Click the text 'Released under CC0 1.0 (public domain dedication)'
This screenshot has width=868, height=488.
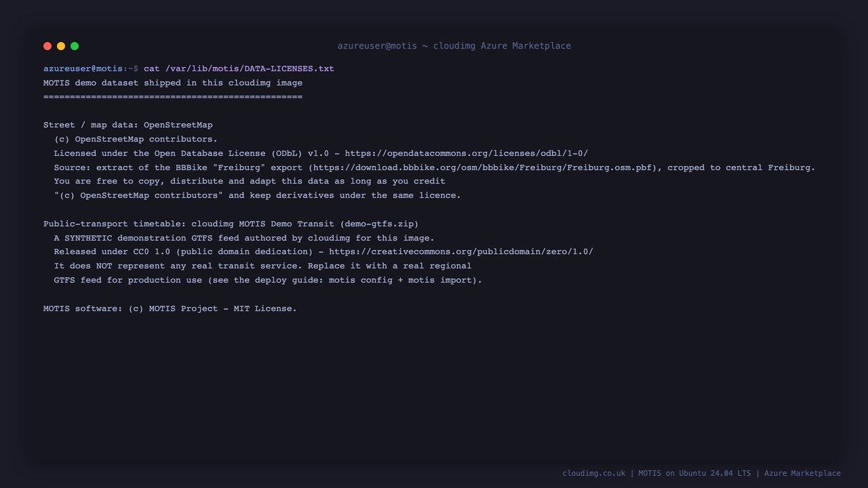184,251
